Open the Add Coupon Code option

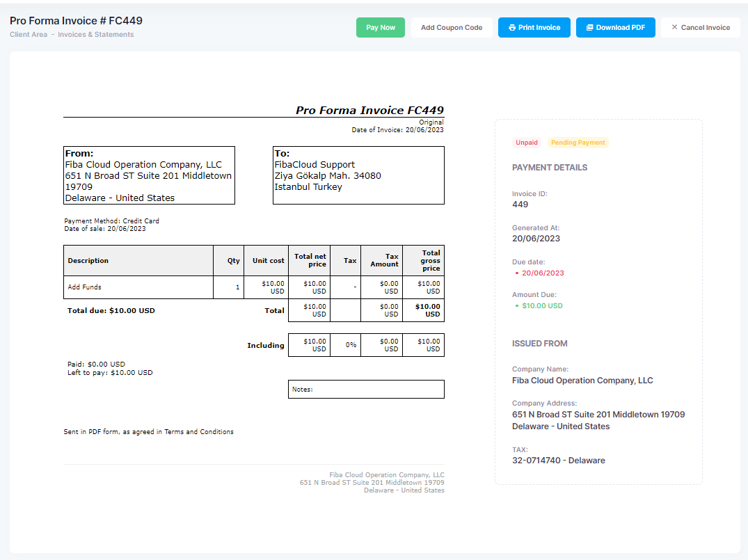(x=452, y=28)
